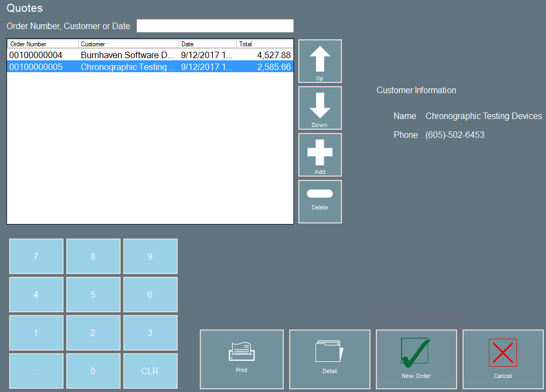
Task: Sort by Customer column header
Action: click(x=129, y=44)
